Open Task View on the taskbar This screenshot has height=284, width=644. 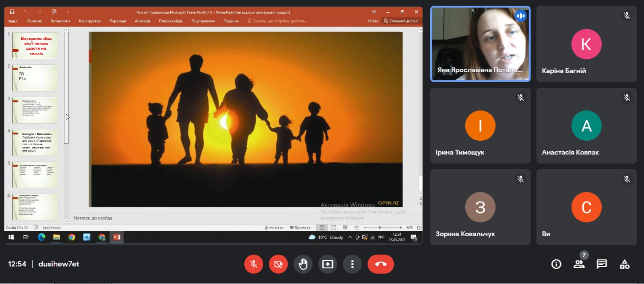tap(26, 237)
